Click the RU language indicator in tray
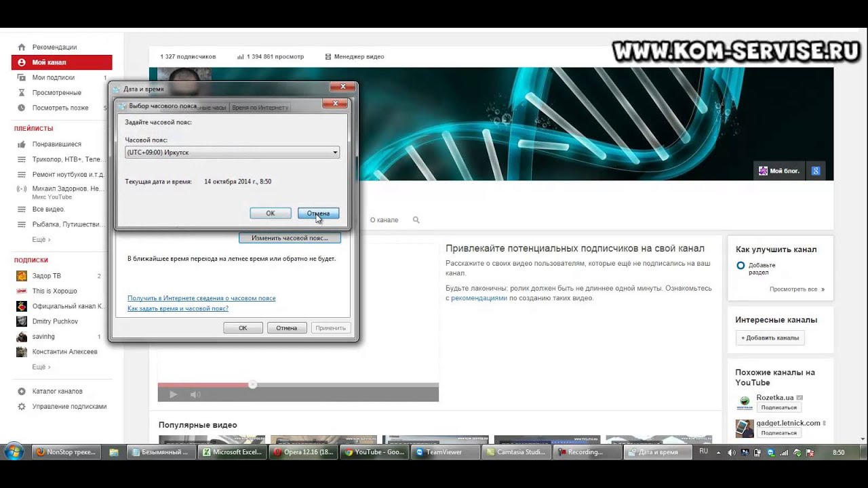Screen dimensions: 868x488 [x=704, y=451]
